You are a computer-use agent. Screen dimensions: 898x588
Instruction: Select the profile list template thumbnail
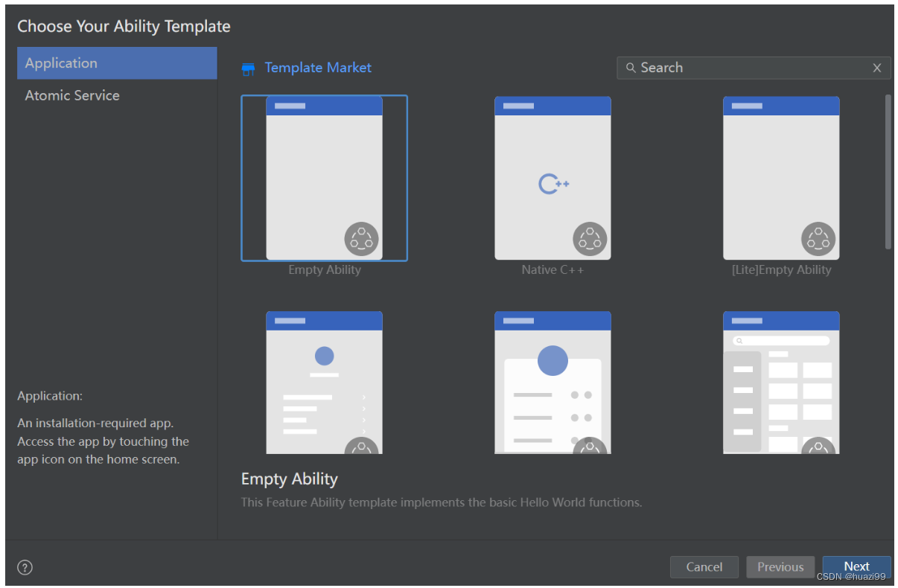(324, 383)
